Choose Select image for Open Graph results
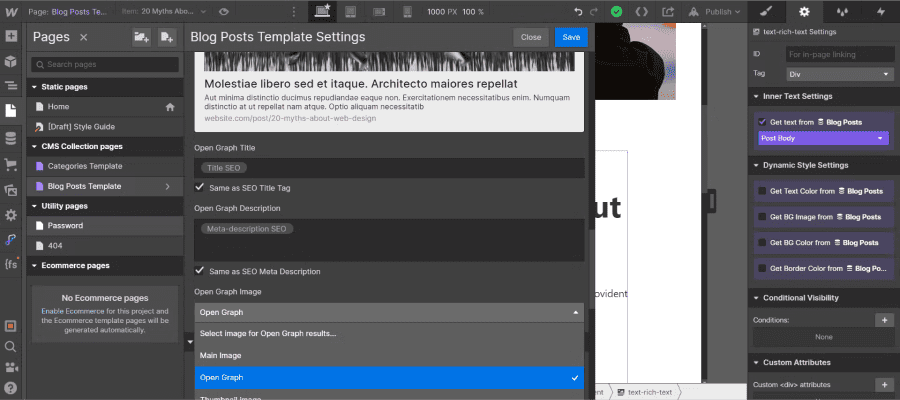 pyautogui.click(x=389, y=333)
